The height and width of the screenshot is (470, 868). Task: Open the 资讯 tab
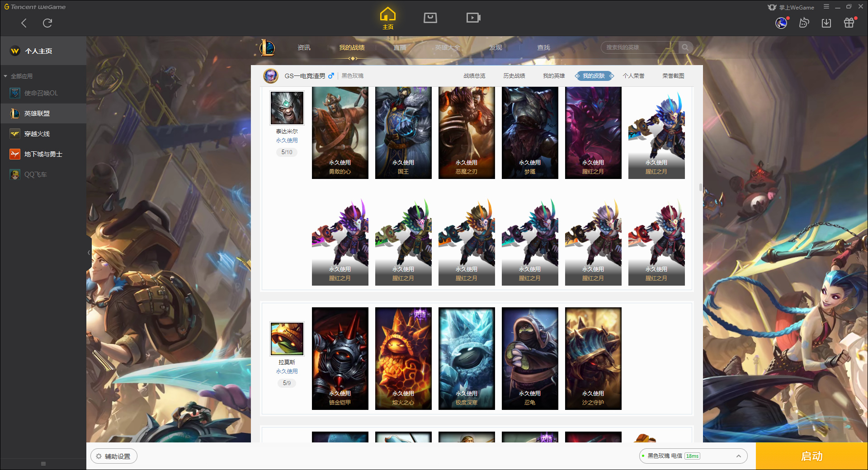[x=304, y=47]
